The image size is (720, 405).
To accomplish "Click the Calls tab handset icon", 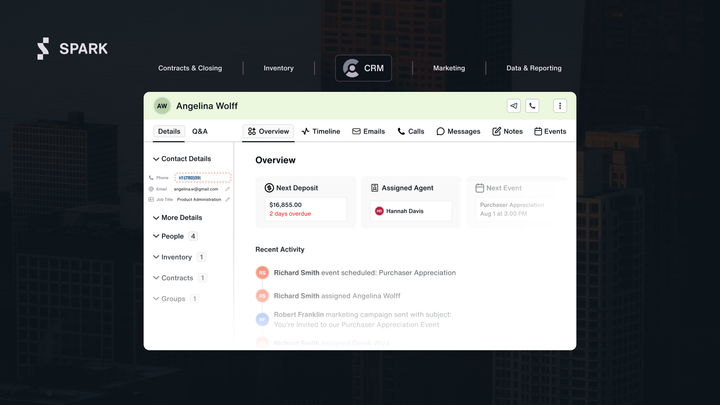I will pos(401,131).
